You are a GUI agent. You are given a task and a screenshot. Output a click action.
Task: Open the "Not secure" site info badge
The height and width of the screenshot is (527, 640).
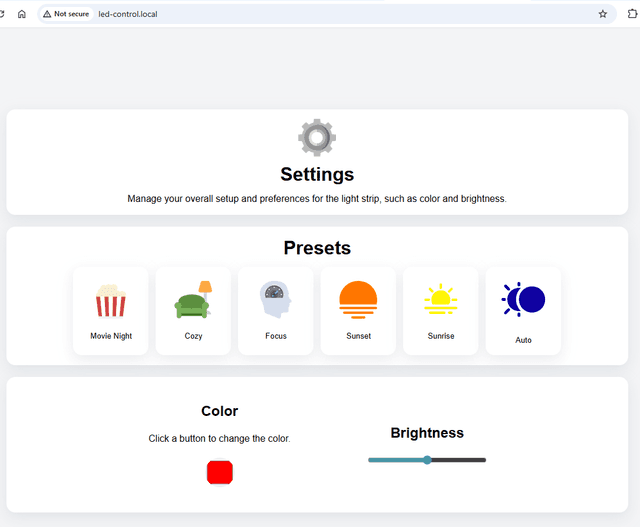(x=66, y=14)
